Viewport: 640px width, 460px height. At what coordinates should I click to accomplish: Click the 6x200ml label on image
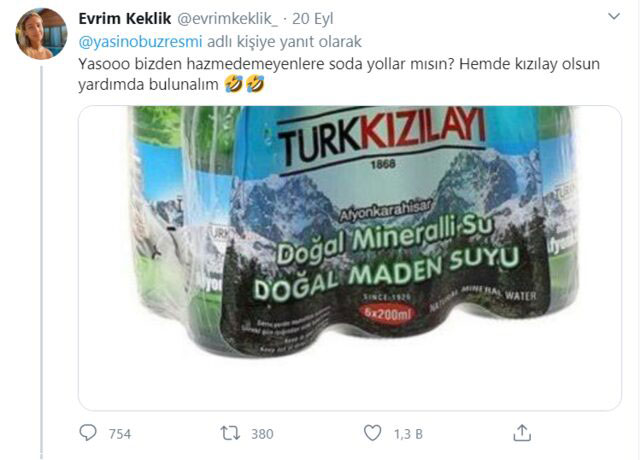click(387, 313)
